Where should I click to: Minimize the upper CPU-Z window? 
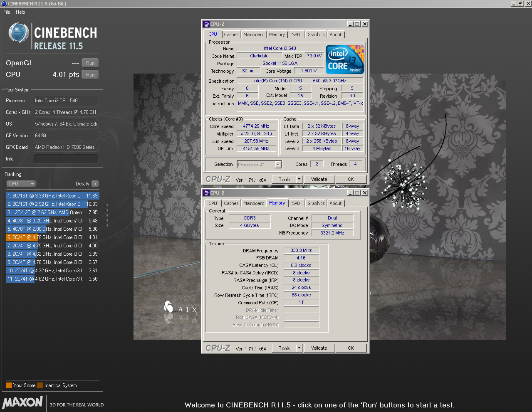[x=350, y=24]
